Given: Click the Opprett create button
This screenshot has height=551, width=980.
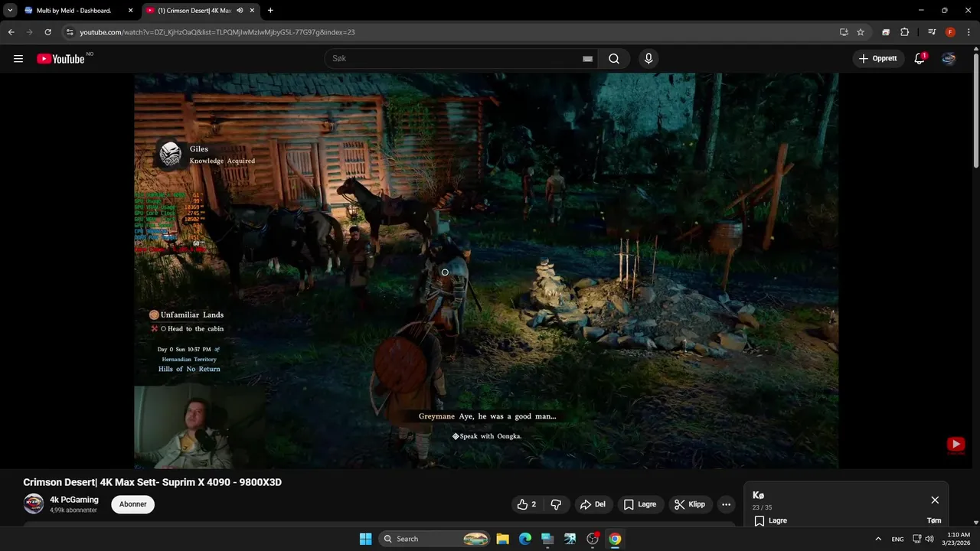Looking at the screenshot, I should click(878, 59).
